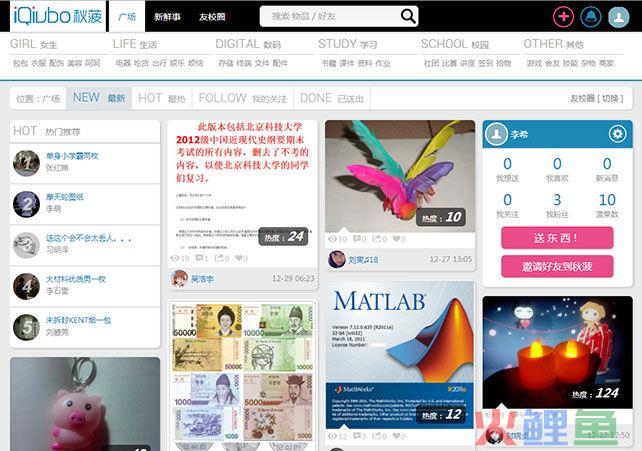Select the DONE 已送出 filter tab
Screen dimensions: 642x451
coord(332,98)
